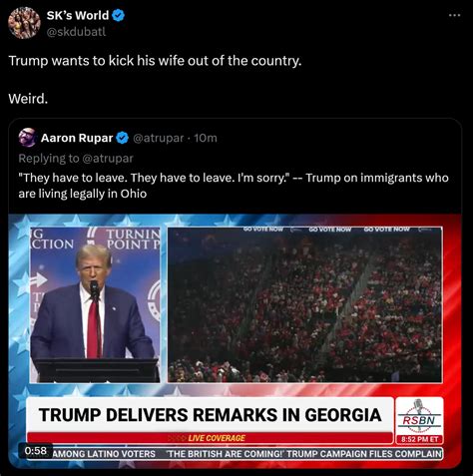Click SK's World verified badge
473x476 pixels.
click(x=118, y=15)
